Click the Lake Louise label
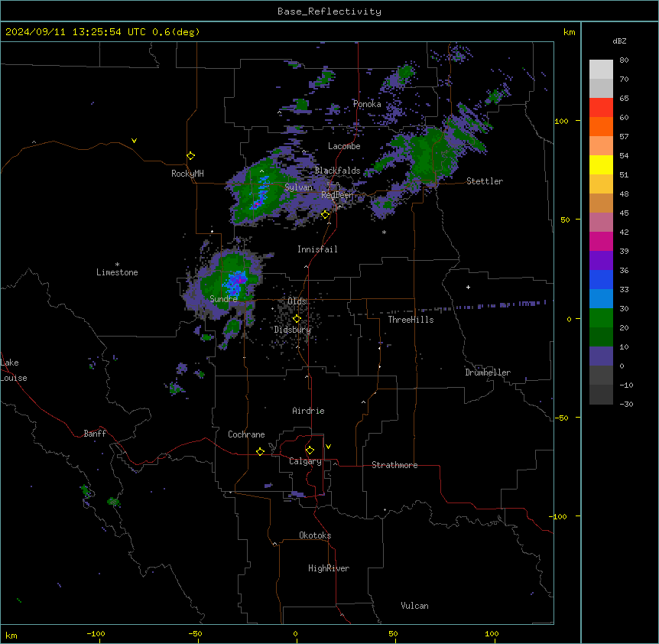 12,370
